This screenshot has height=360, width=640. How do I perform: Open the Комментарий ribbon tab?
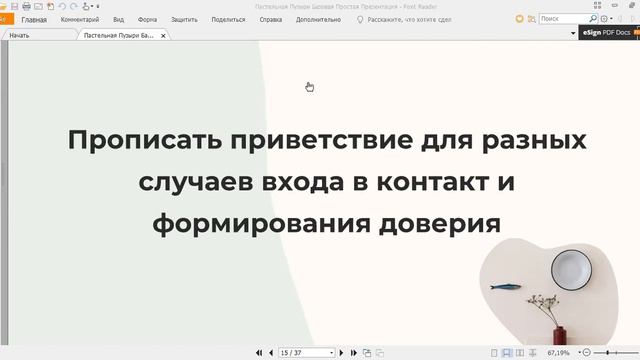[80, 20]
